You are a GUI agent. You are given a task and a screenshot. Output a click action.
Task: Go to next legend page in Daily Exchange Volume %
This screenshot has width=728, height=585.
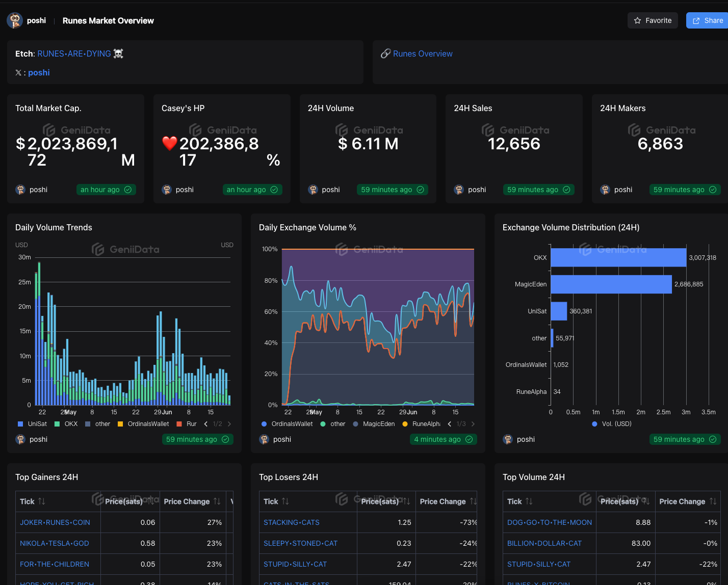pos(473,424)
